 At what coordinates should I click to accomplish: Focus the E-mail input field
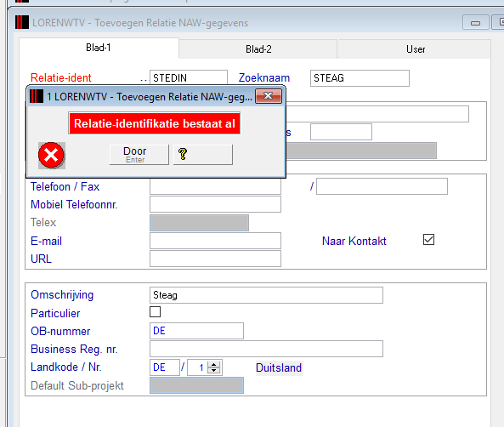coord(215,241)
